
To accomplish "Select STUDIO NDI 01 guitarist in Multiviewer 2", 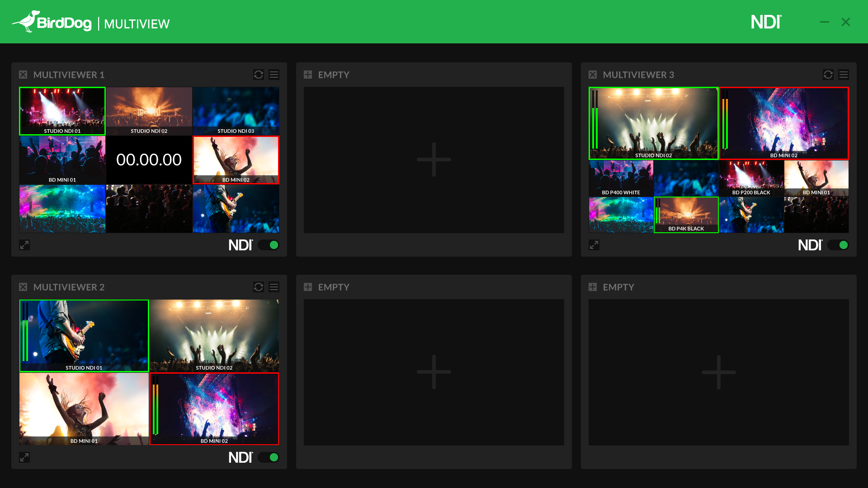I will (x=84, y=336).
